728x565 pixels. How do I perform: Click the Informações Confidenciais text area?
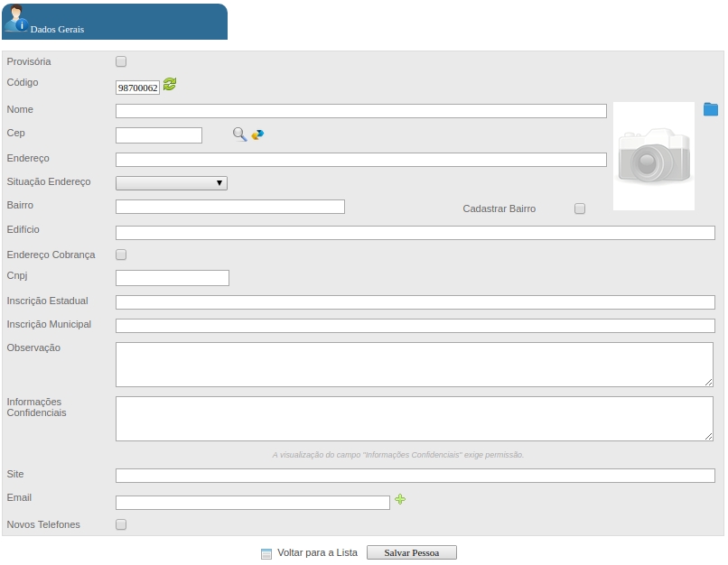pos(415,419)
